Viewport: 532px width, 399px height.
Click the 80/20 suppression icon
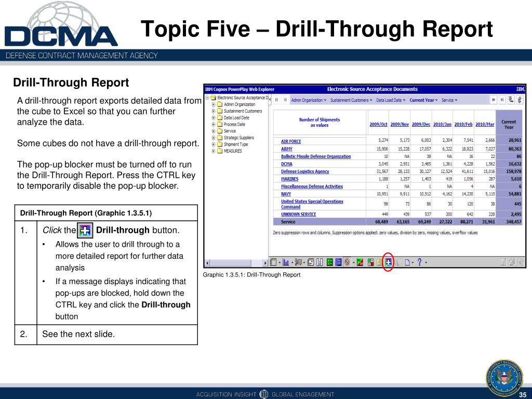pos(360,262)
